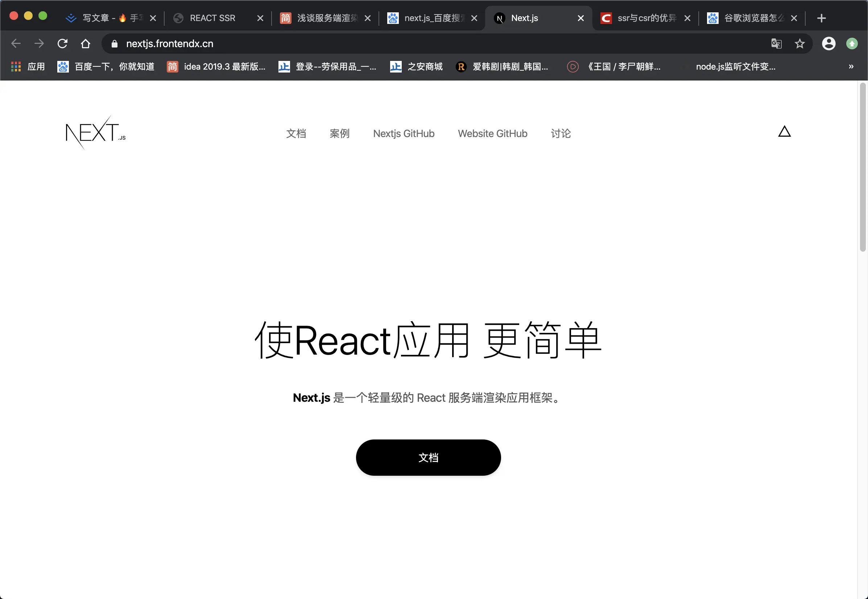Bookmark this page with the star
The height and width of the screenshot is (599, 868).
800,44
